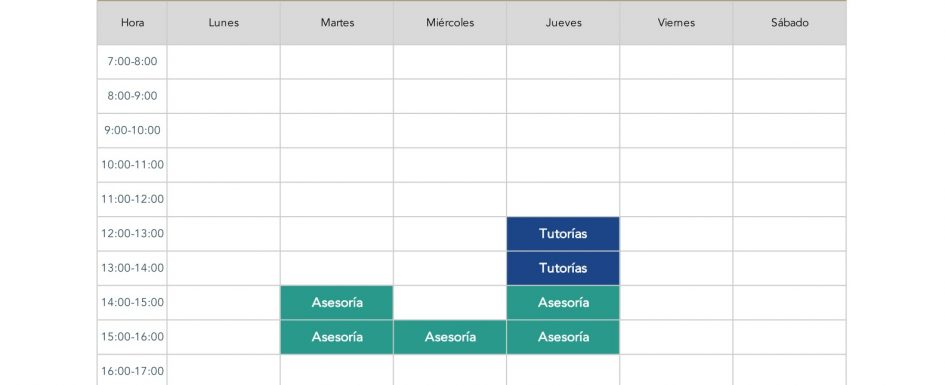The width and height of the screenshot is (945, 385).
Task: Select the Sábado column header
Action: pos(790,23)
